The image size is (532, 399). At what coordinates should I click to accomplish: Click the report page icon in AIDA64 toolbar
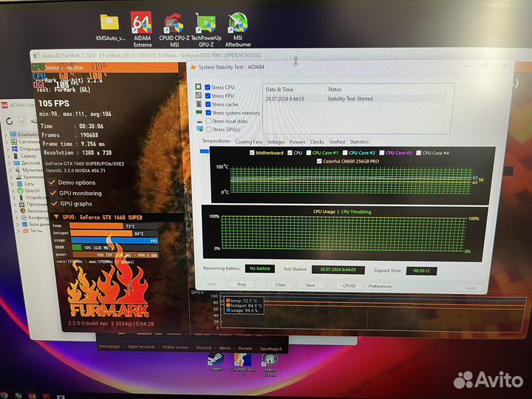click(x=22, y=120)
